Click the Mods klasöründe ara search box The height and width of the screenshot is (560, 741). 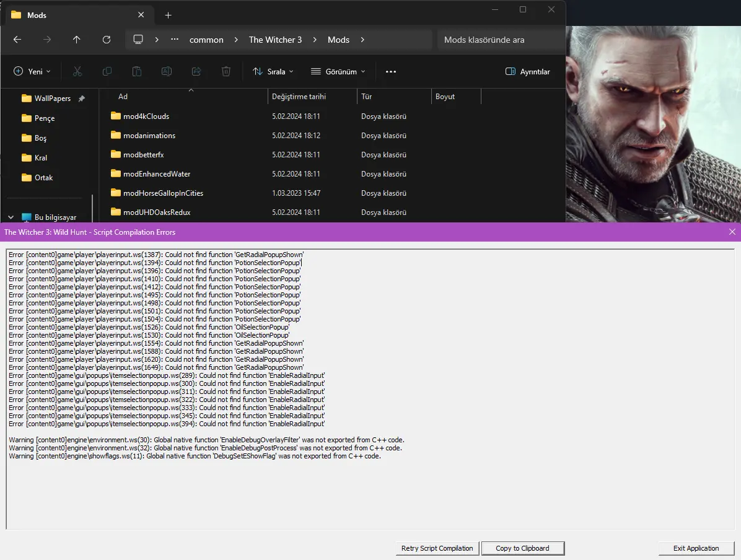coord(501,40)
